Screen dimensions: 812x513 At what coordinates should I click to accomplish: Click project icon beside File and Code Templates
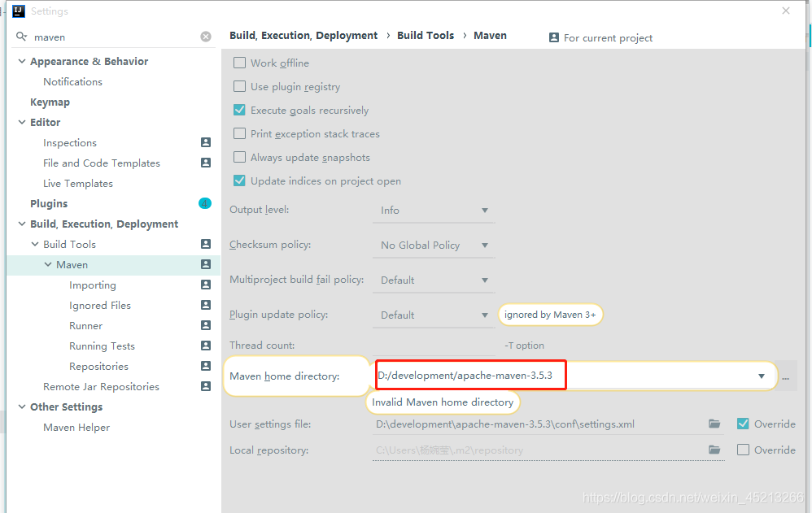coord(206,163)
